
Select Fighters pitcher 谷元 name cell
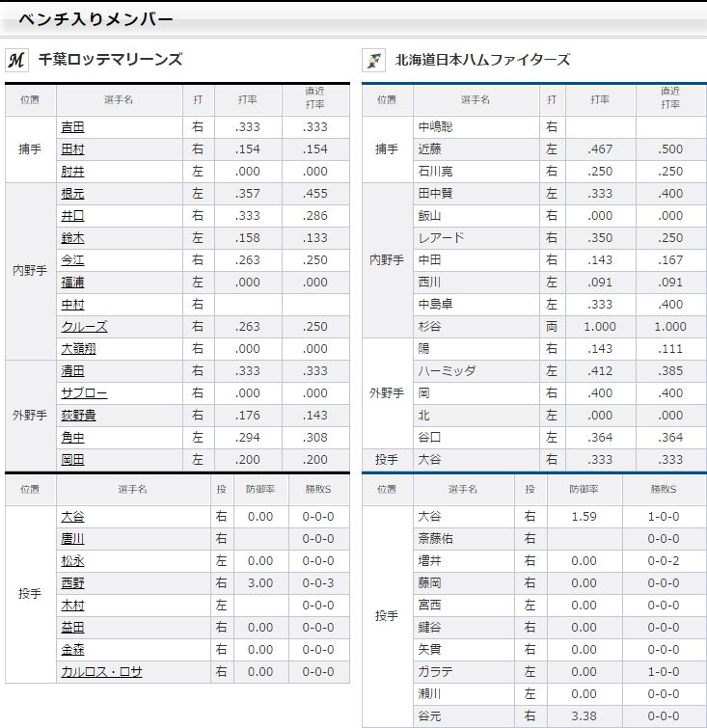(464, 716)
